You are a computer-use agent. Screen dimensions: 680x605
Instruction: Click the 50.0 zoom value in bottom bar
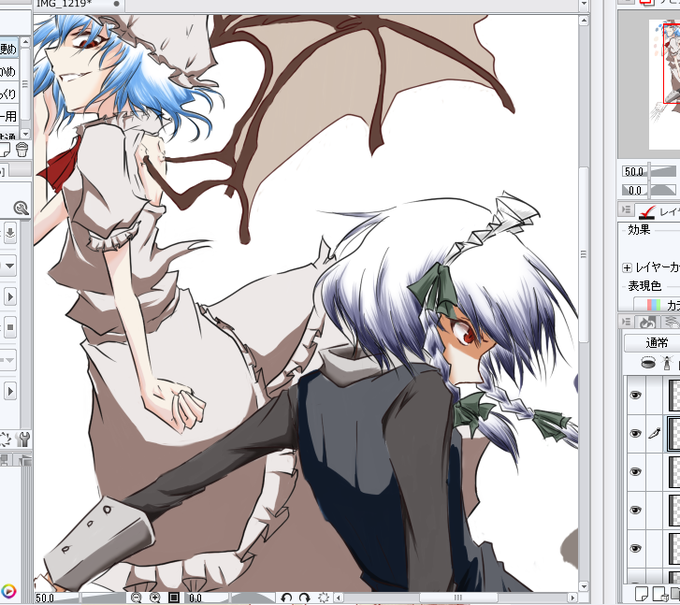(x=45, y=598)
